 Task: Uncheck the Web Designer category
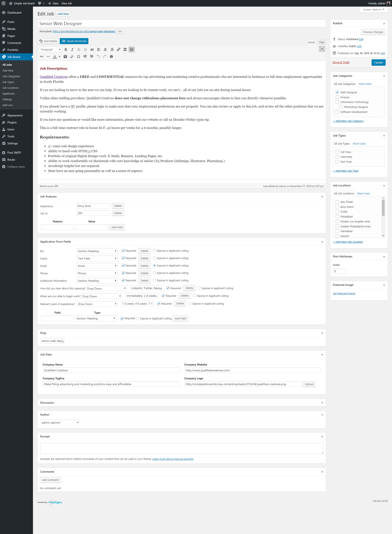click(337, 92)
